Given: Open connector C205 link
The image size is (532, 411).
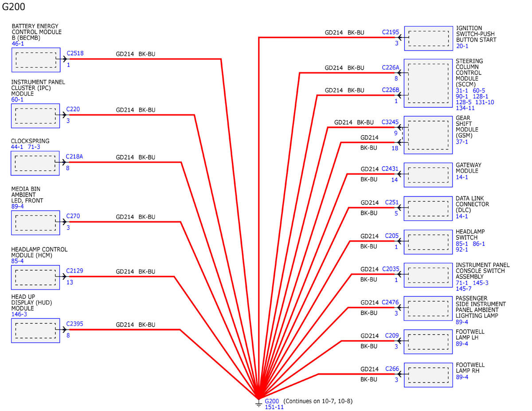Looking at the screenshot, I should tap(392, 236).
